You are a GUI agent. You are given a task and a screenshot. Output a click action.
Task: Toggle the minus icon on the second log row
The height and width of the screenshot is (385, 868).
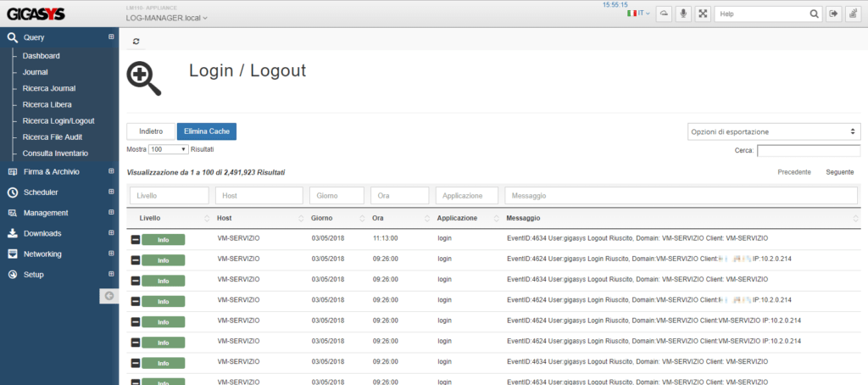pyautogui.click(x=135, y=259)
